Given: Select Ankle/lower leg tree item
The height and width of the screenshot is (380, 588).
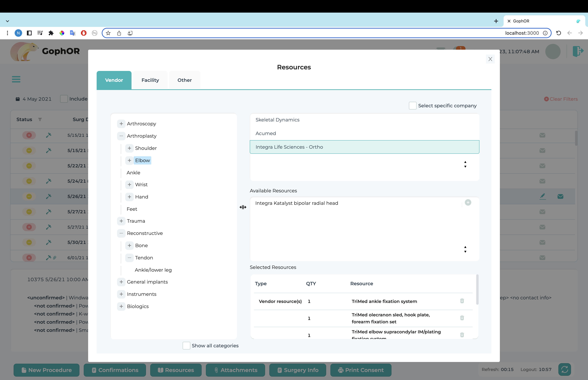Looking at the screenshot, I should tap(153, 270).
